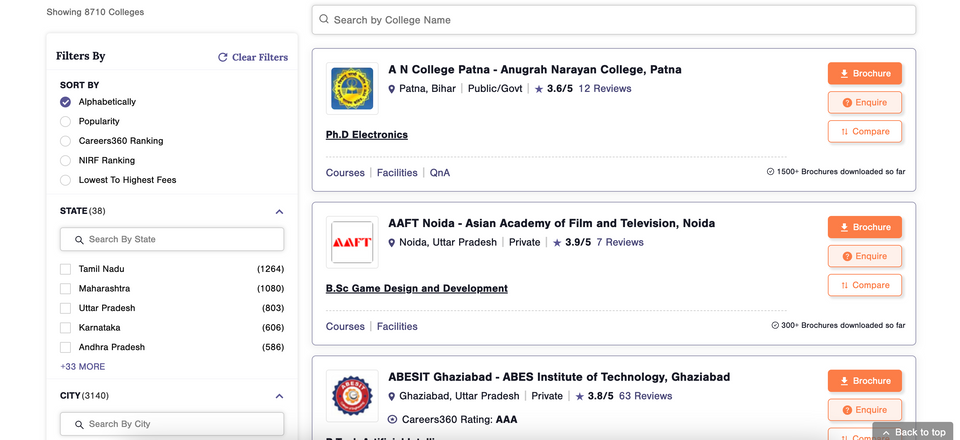Click the AAFT Noida logo

pyautogui.click(x=352, y=242)
